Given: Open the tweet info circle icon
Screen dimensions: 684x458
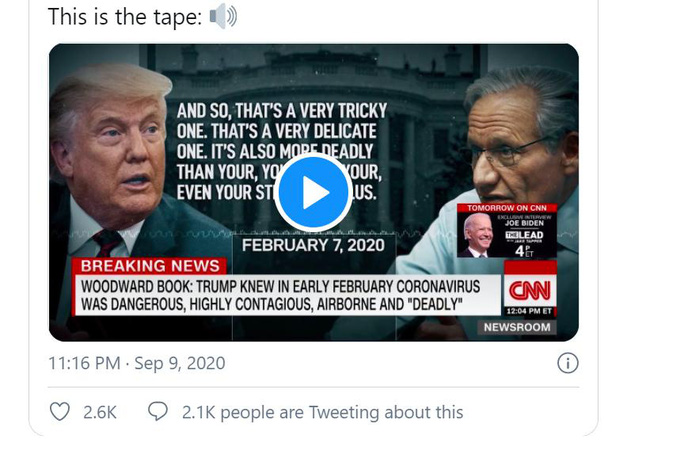Looking at the screenshot, I should [568, 363].
